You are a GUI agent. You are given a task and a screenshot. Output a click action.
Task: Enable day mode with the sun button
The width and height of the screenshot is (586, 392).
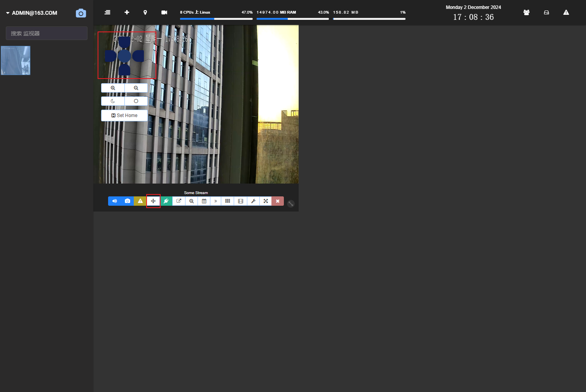(136, 101)
